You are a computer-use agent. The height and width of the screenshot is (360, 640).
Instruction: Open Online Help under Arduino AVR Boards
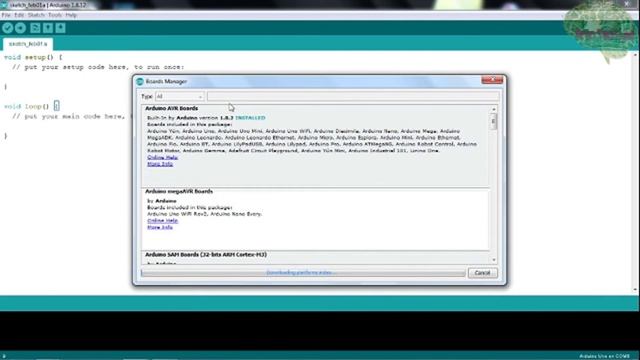[162, 157]
